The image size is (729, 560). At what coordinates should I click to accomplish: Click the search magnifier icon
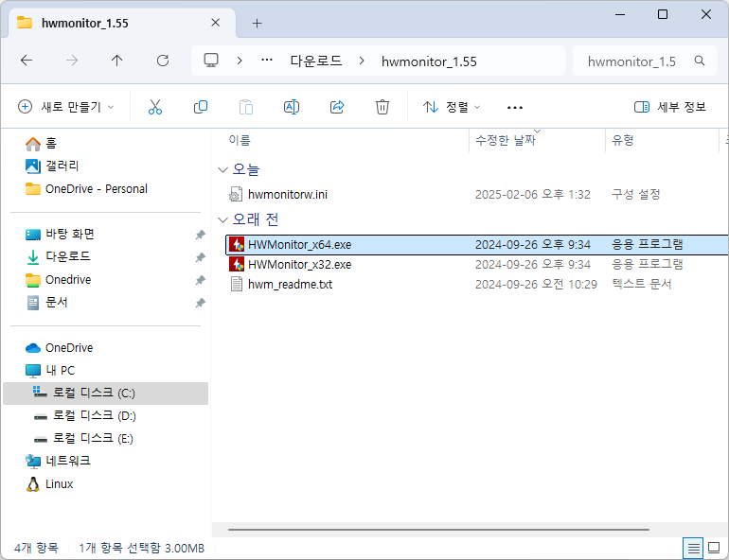coord(700,61)
